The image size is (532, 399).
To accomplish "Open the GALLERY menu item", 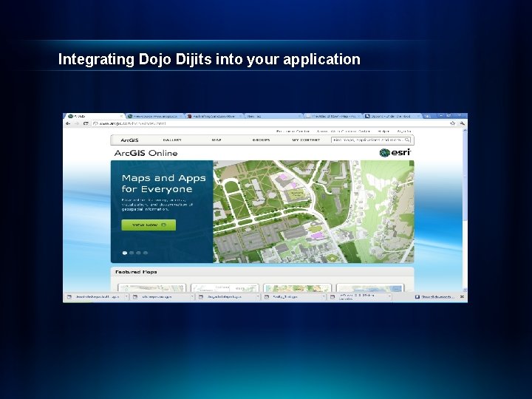I will [x=172, y=140].
